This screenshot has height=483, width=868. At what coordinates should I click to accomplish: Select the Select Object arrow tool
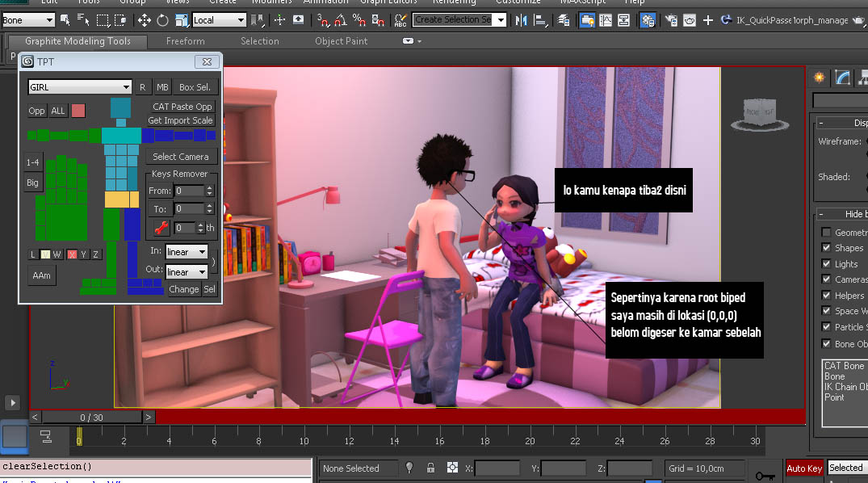pos(65,20)
